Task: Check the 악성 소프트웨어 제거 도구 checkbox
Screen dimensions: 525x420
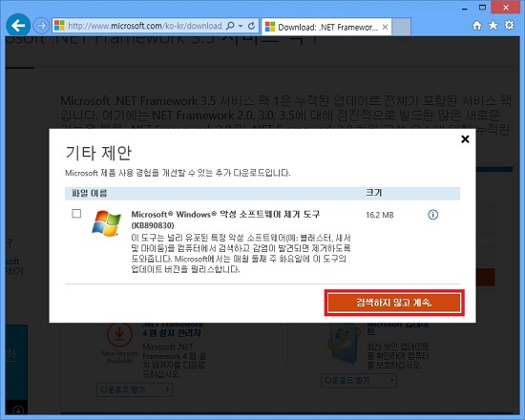Action: (76, 214)
